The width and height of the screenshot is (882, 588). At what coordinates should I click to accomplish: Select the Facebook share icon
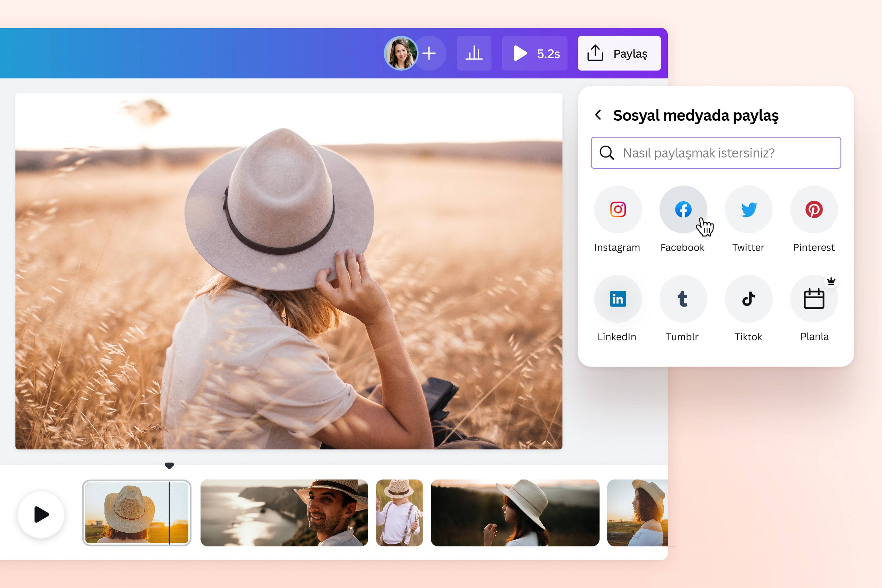(x=683, y=209)
